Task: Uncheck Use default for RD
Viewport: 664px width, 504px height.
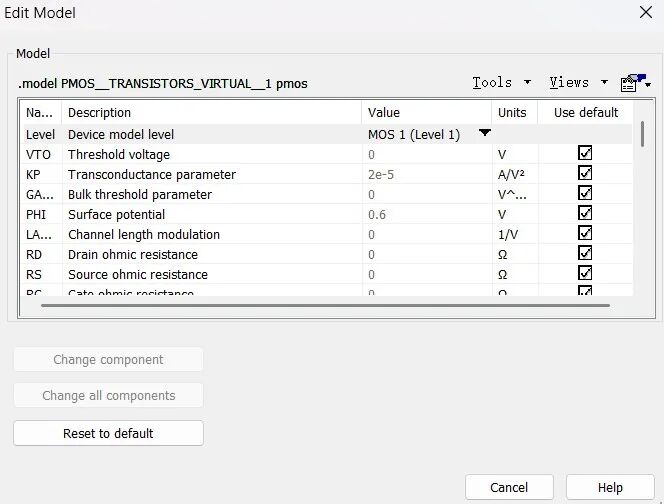Action: (585, 253)
